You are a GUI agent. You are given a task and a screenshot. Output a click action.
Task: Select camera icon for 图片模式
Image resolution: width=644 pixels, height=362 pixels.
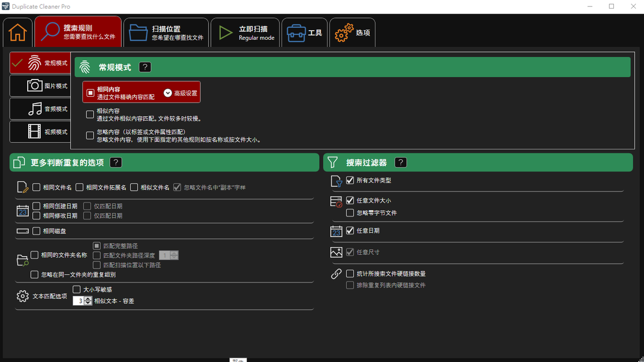point(34,86)
